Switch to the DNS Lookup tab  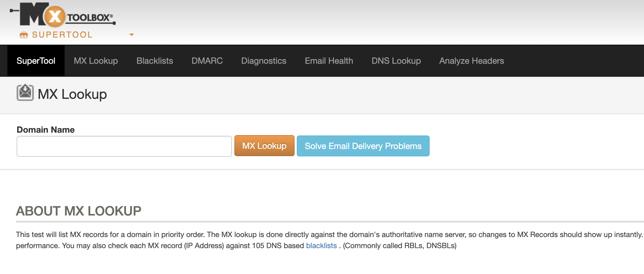(x=396, y=61)
